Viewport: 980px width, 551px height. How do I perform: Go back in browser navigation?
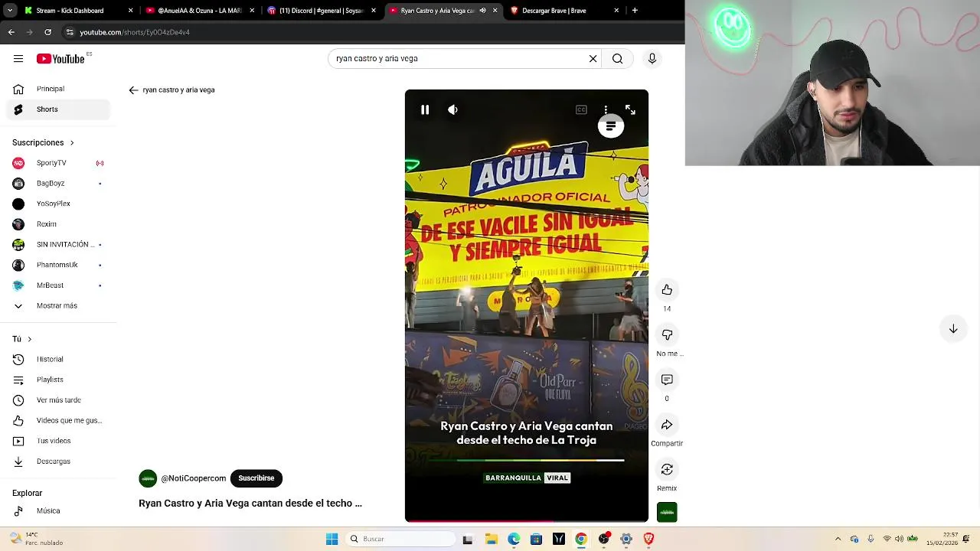click(11, 32)
